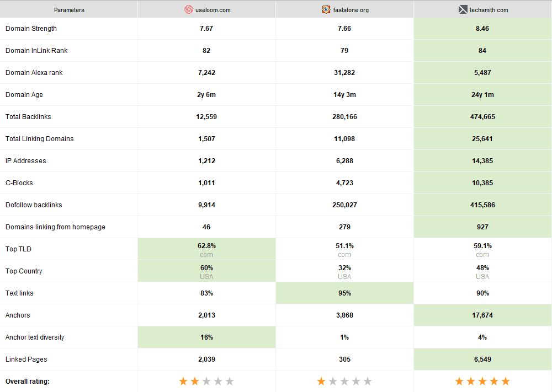
Task: Open the faststone.org header link
Action: point(350,10)
